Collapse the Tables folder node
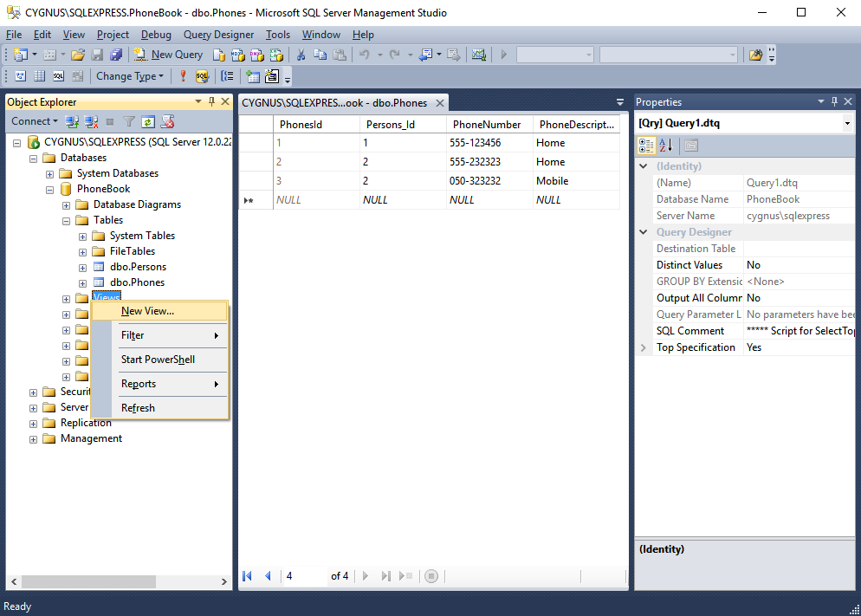Image resolution: width=861 pixels, height=616 pixels. pos(67,221)
